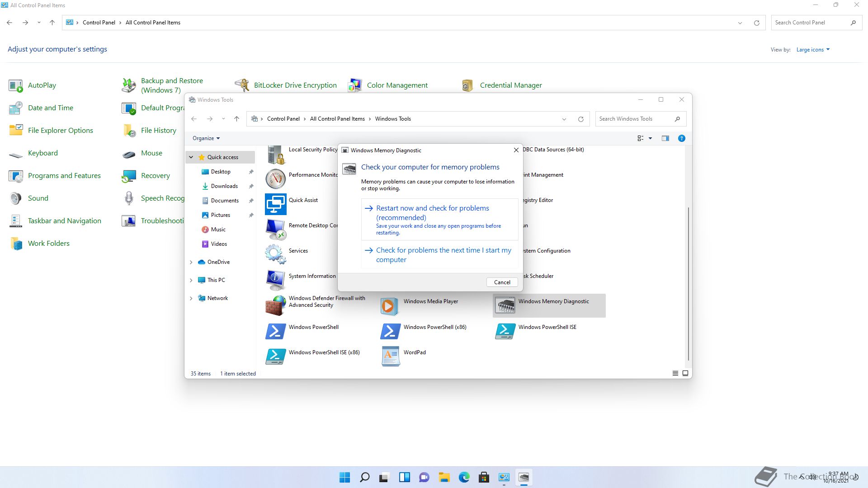Open change view options dropdown arrow
This screenshot has height=488, width=868.
650,138
